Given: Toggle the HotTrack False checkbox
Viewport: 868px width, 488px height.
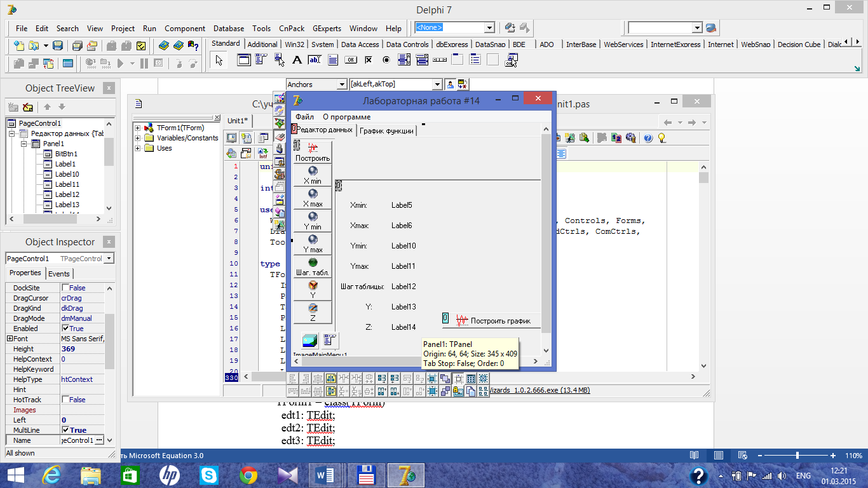Looking at the screenshot, I should pos(65,400).
